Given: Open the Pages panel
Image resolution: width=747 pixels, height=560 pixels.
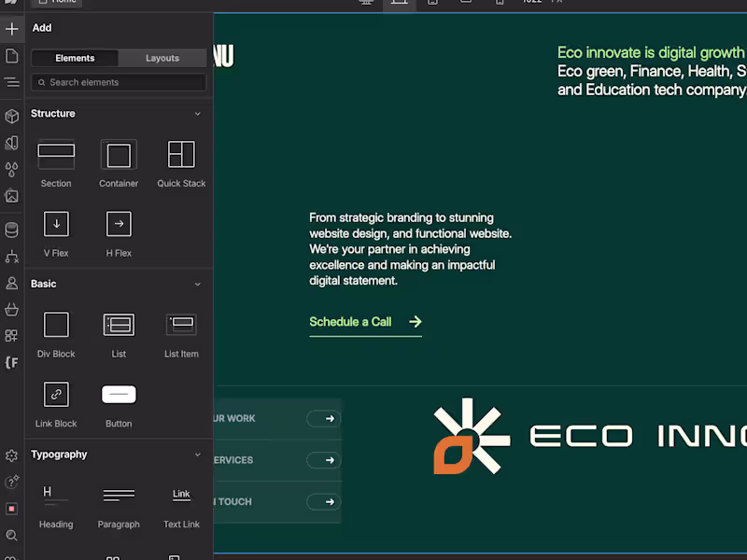Looking at the screenshot, I should (12, 55).
